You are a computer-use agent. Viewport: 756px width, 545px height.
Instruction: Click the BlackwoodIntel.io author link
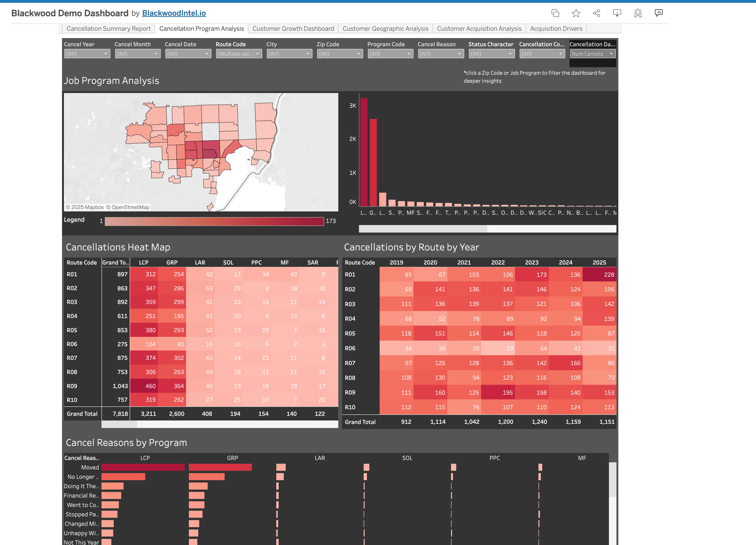click(x=174, y=13)
